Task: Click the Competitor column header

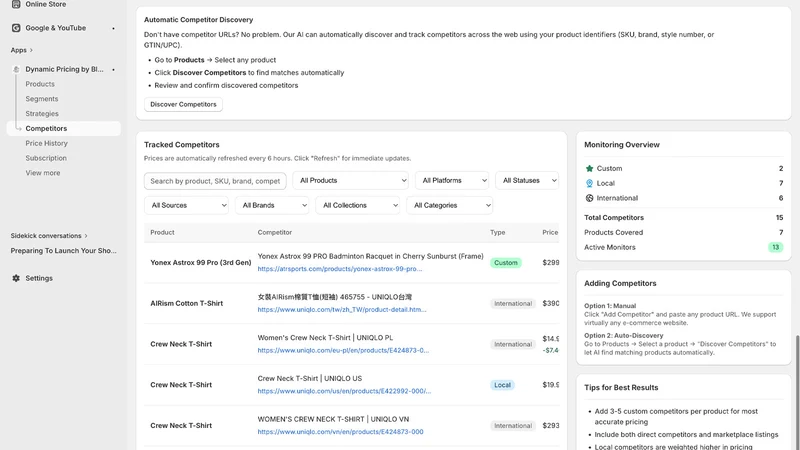Action: coord(274,233)
